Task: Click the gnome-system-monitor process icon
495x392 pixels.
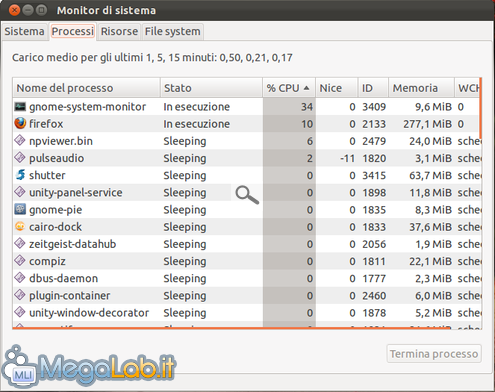Action: (20, 107)
